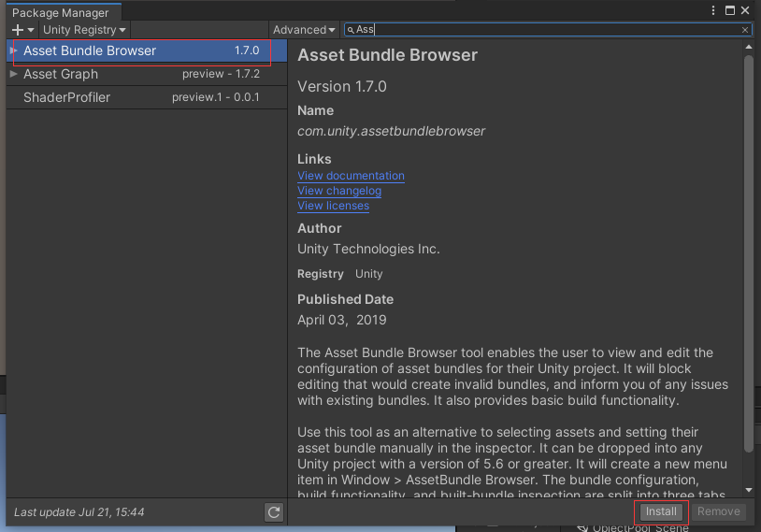Image resolution: width=761 pixels, height=532 pixels.
Task: Expand the Asset Graph versions arrow
Action: pyautogui.click(x=14, y=74)
